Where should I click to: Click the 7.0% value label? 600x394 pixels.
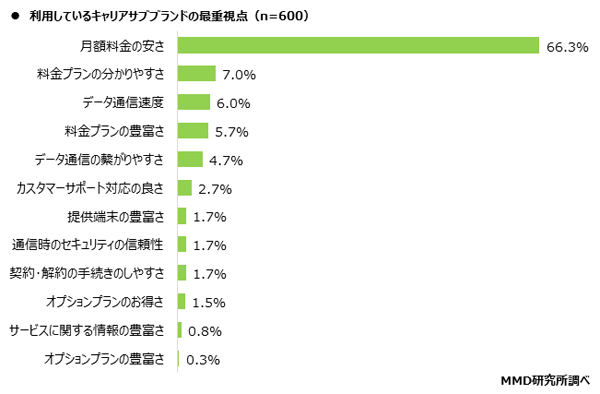click(239, 75)
